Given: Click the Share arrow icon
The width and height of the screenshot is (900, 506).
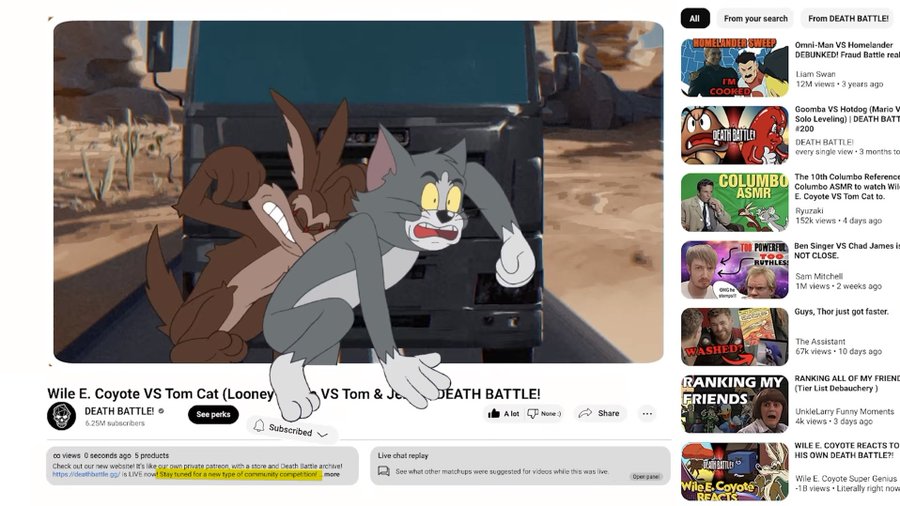Looking at the screenshot, I should click(x=585, y=413).
